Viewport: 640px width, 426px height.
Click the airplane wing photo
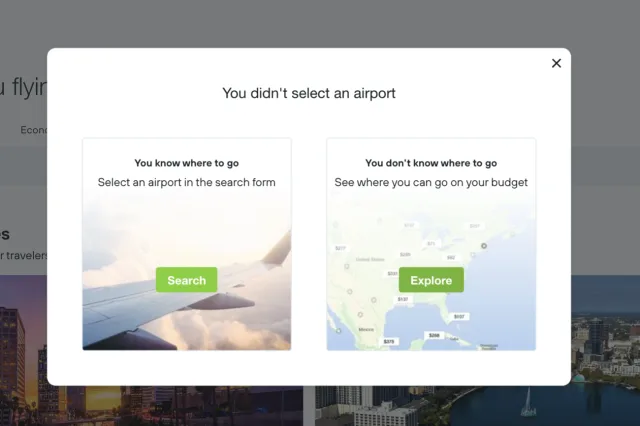(x=187, y=277)
